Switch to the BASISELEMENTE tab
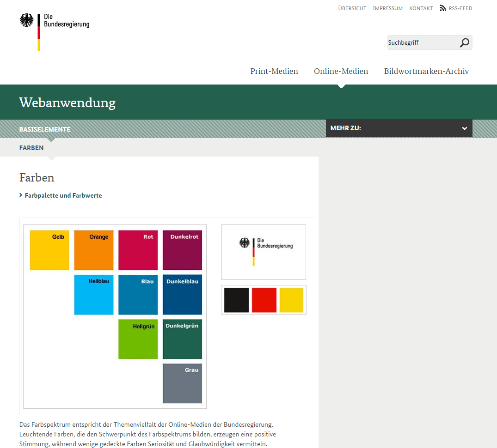497x448 pixels. (45, 129)
